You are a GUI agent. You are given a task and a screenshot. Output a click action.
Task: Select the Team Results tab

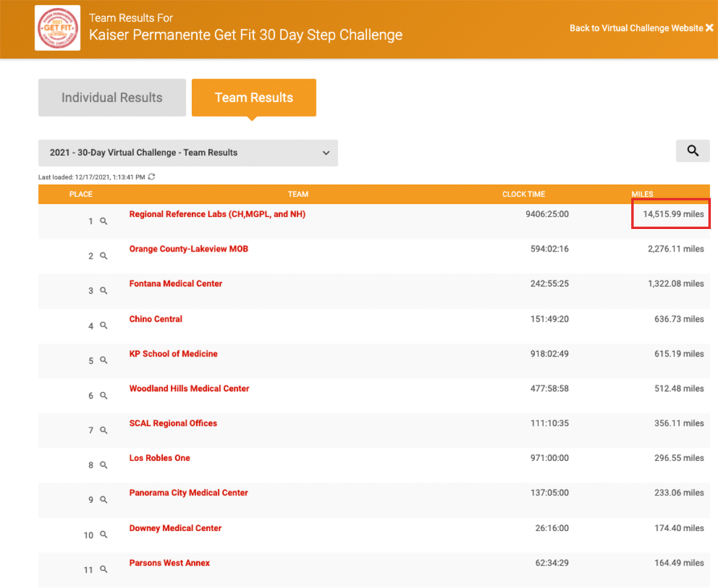pyautogui.click(x=254, y=97)
